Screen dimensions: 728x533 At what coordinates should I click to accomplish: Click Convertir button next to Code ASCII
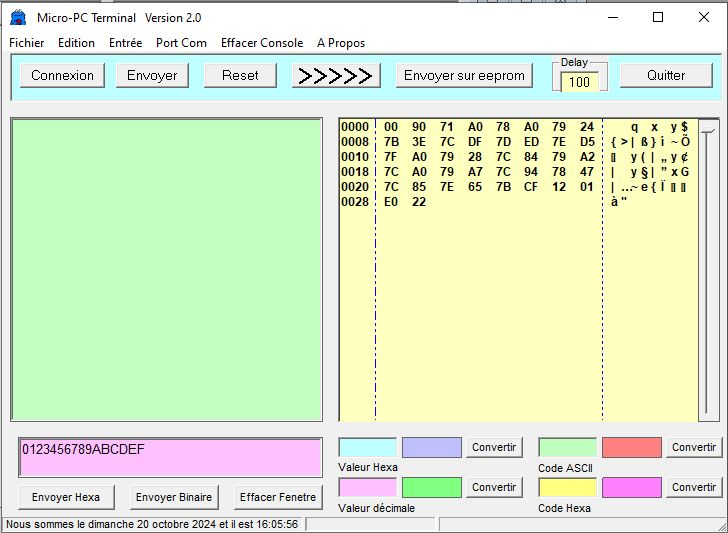click(x=693, y=447)
